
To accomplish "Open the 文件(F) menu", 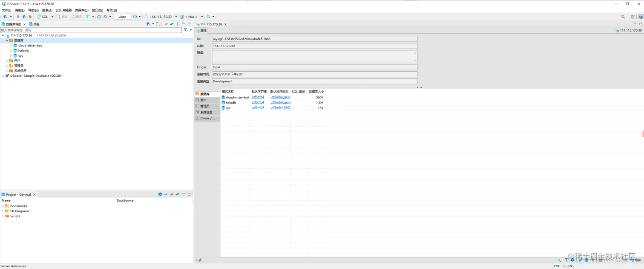I will tap(6, 10).
